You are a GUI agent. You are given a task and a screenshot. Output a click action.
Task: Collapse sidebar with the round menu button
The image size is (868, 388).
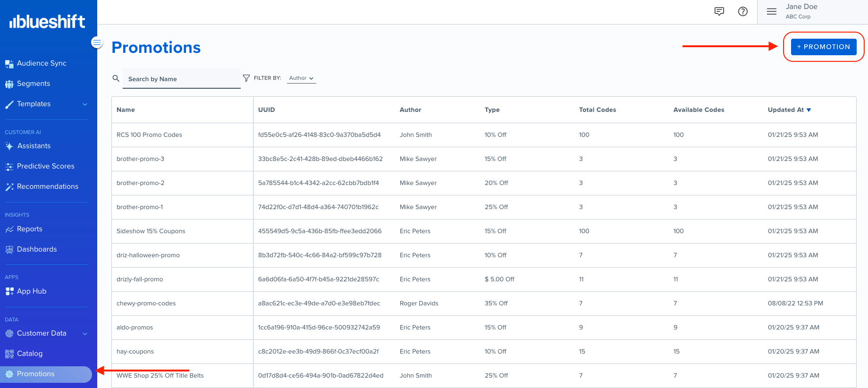[97, 42]
